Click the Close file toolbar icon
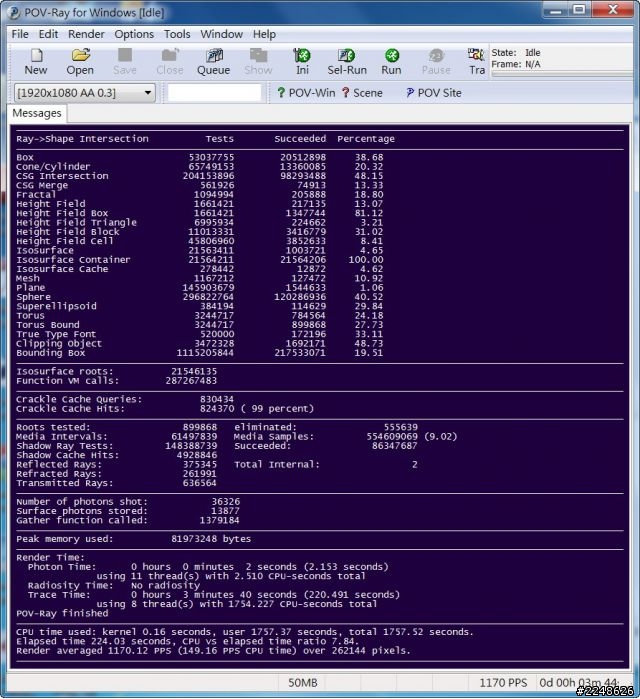This screenshot has width=640, height=699. 169,62
